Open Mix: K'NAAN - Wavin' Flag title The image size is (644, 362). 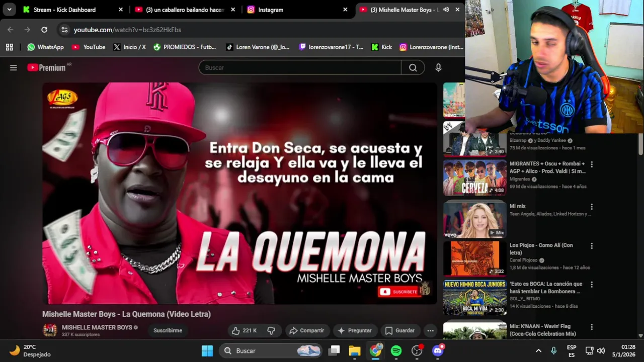point(543,330)
